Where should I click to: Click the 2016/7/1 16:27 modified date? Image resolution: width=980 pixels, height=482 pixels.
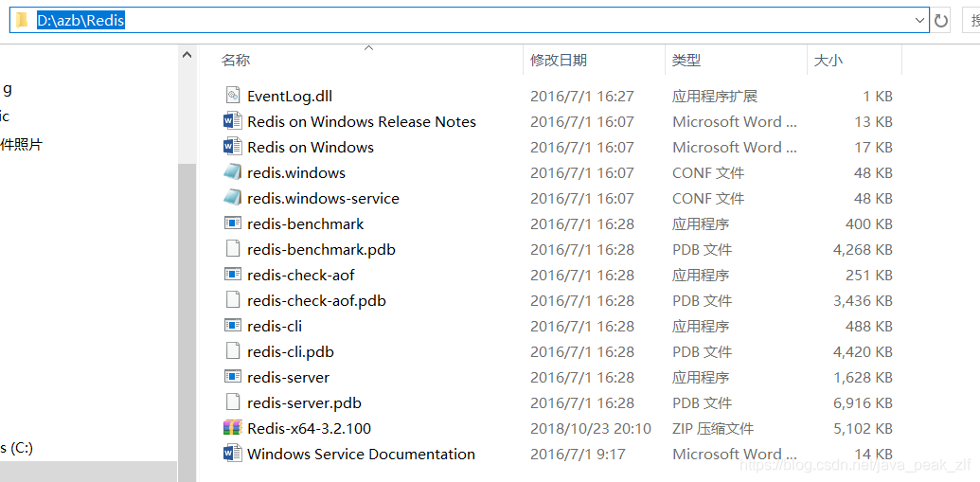click(x=582, y=96)
